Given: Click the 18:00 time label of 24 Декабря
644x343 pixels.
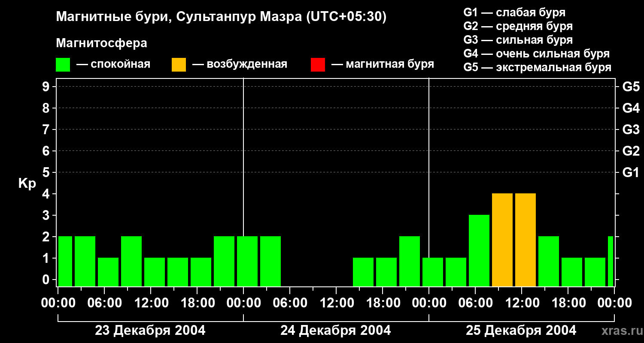Looking at the screenshot, I should (x=383, y=303).
